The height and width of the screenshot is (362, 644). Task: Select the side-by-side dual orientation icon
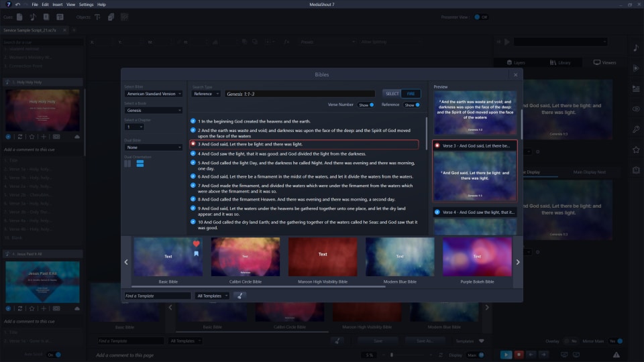(128, 164)
